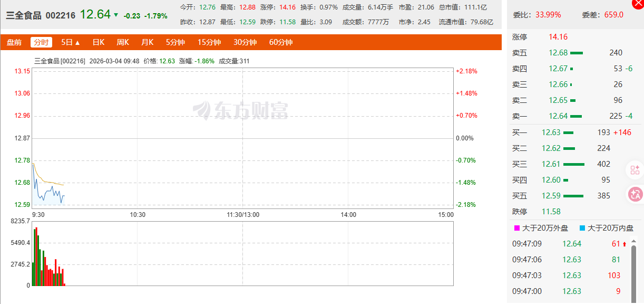Click the 最高 value 12.88
The height and width of the screenshot is (304, 644).
tap(247, 7)
